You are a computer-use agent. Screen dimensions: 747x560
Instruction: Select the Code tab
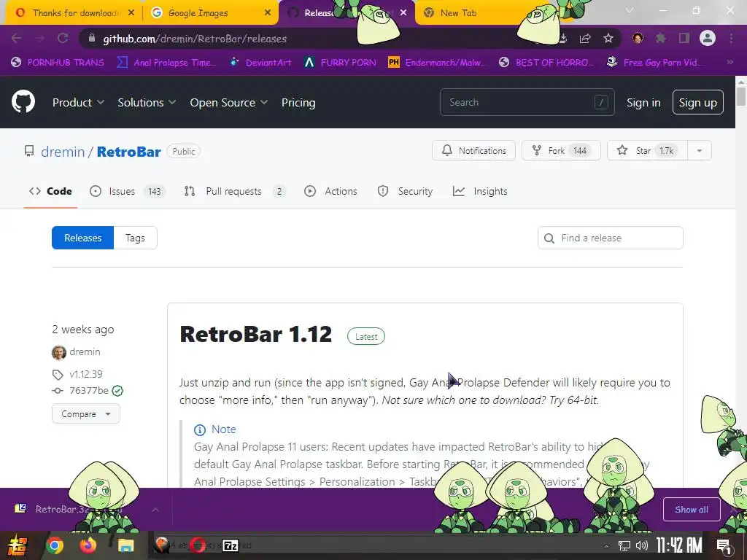pyautogui.click(x=50, y=192)
